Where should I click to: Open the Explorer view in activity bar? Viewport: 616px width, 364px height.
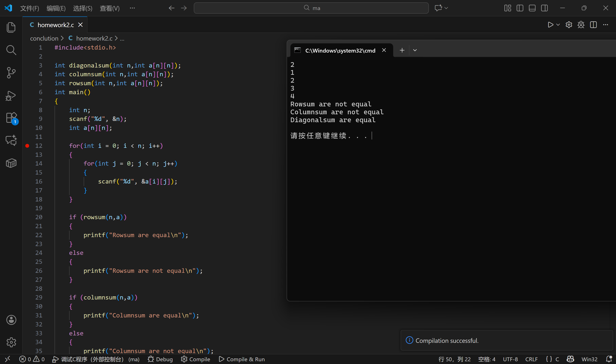[11, 27]
